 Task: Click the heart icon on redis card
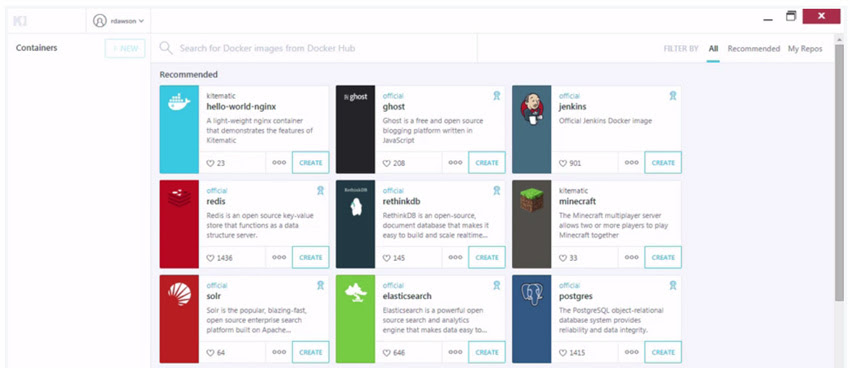pyautogui.click(x=210, y=258)
